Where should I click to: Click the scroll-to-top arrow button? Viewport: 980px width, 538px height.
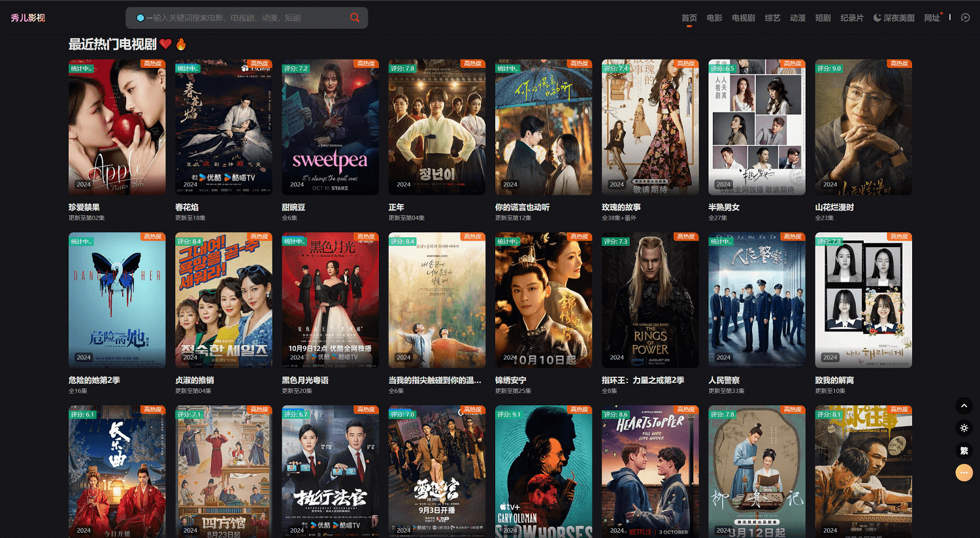click(x=964, y=406)
